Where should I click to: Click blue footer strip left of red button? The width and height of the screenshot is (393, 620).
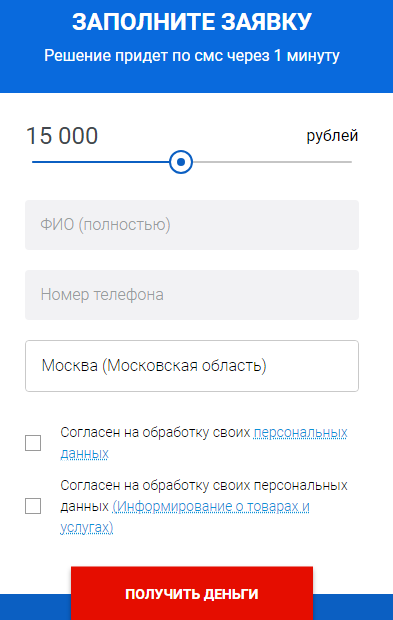(36, 607)
